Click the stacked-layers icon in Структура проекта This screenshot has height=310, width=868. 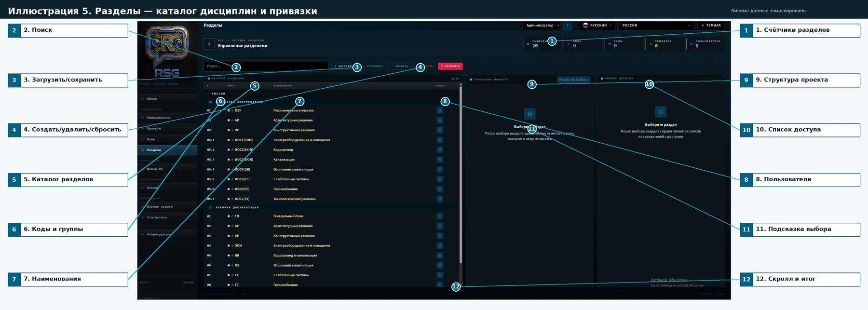pos(529,114)
